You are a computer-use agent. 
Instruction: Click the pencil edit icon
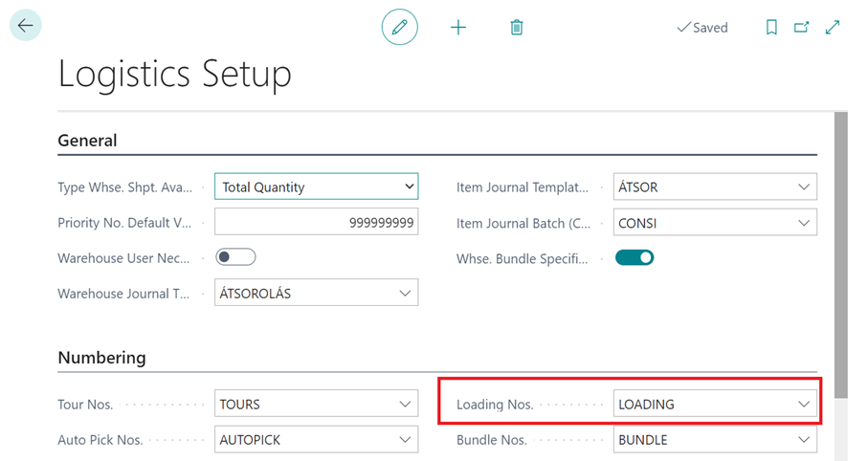[x=399, y=27]
